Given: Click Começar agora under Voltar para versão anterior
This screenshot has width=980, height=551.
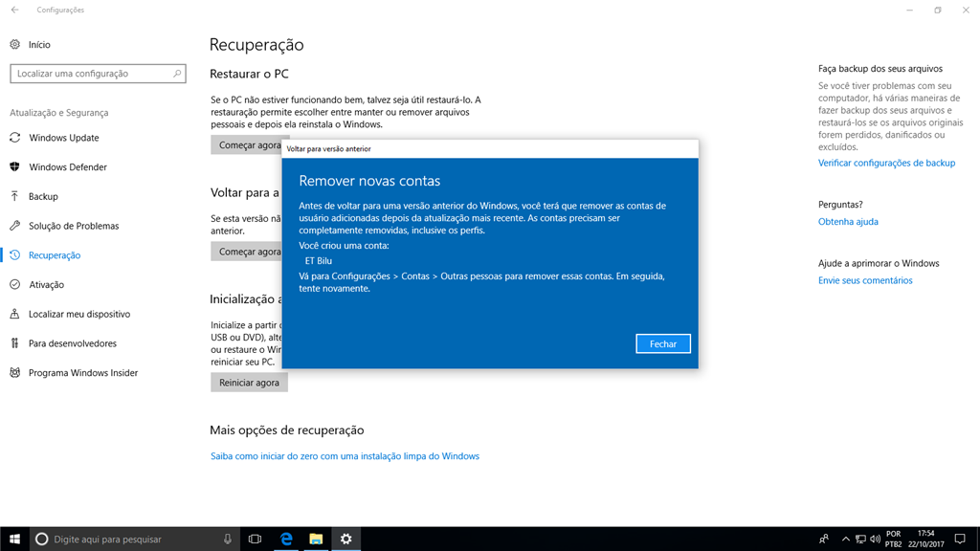Looking at the screenshot, I should click(x=248, y=252).
